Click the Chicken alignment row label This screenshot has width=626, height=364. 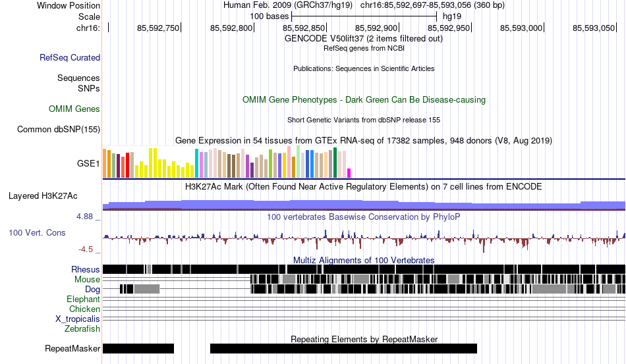[84, 309]
